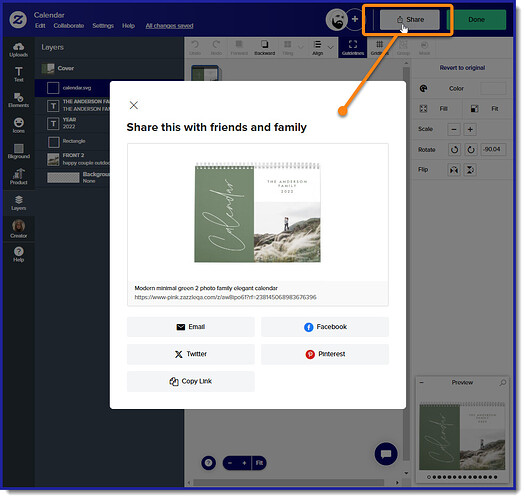Toggle the Guidelines button in toolbar
This screenshot has width=525, height=500.
[353, 48]
